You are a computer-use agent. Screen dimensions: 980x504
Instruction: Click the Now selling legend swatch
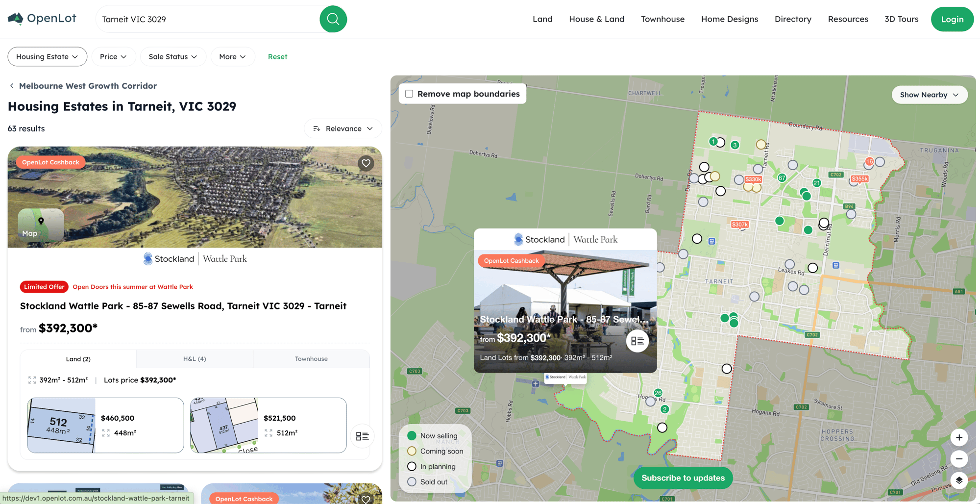click(412, 436)
